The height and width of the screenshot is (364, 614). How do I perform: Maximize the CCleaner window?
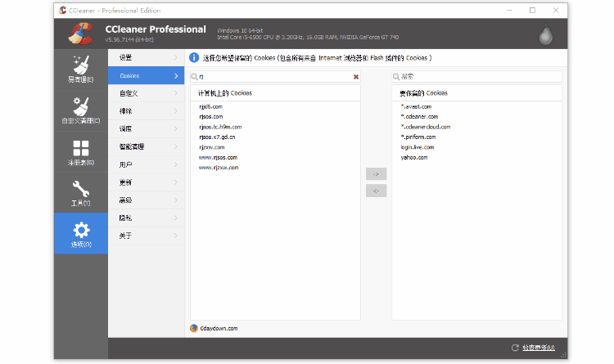(532, 10)
